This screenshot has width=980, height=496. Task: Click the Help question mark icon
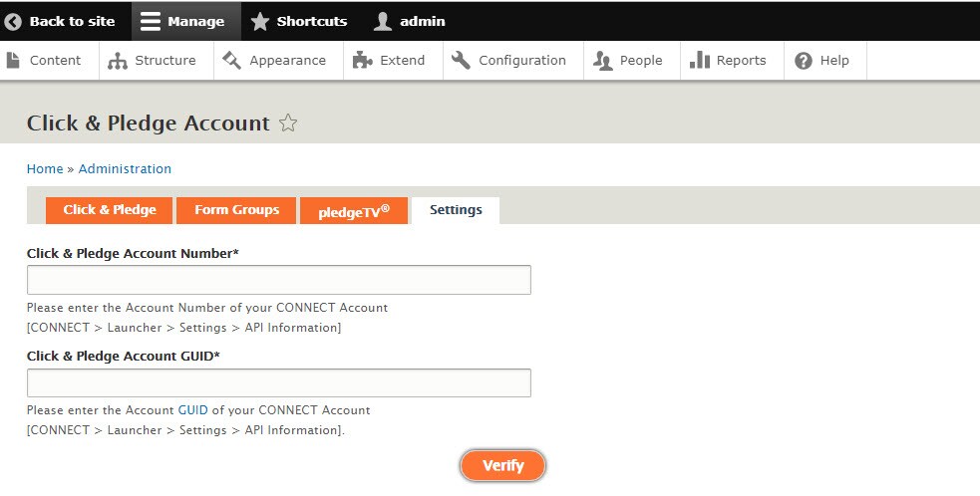804,61
